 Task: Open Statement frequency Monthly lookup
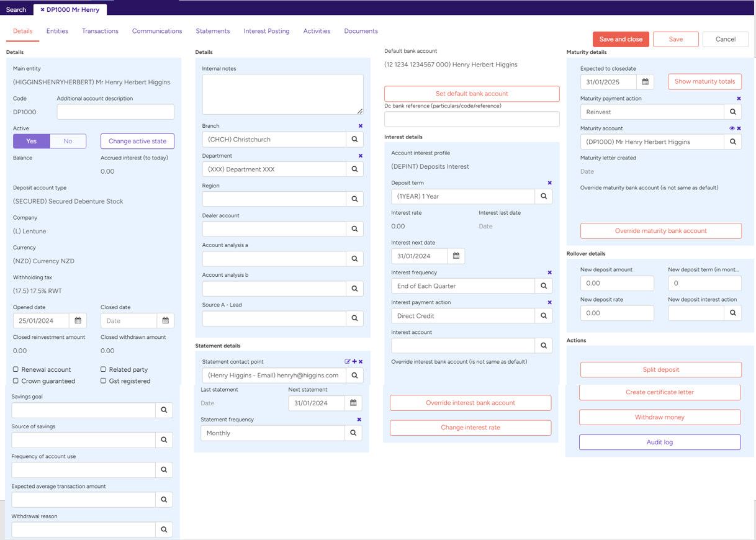point(353,433)
